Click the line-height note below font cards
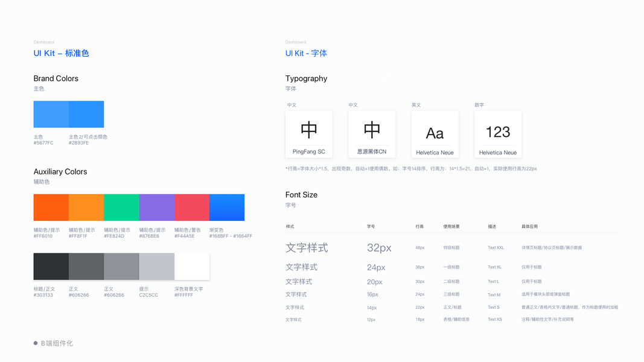This screenshot has width=644, height=362. 411,169
